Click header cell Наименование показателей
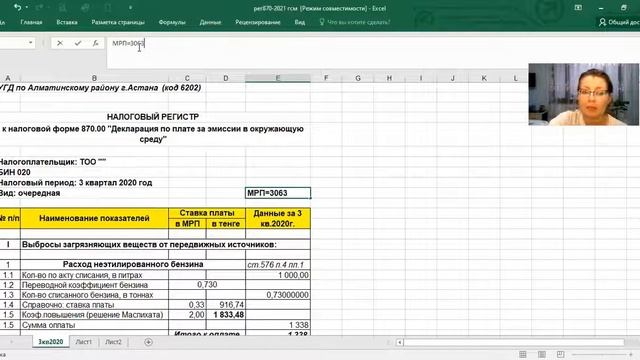 pyautogui.click(x=94, y=218)
